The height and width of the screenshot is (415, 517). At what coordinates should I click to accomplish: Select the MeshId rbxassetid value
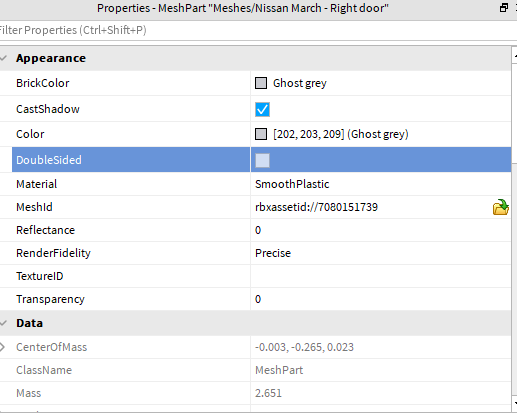tap(316, 207)
